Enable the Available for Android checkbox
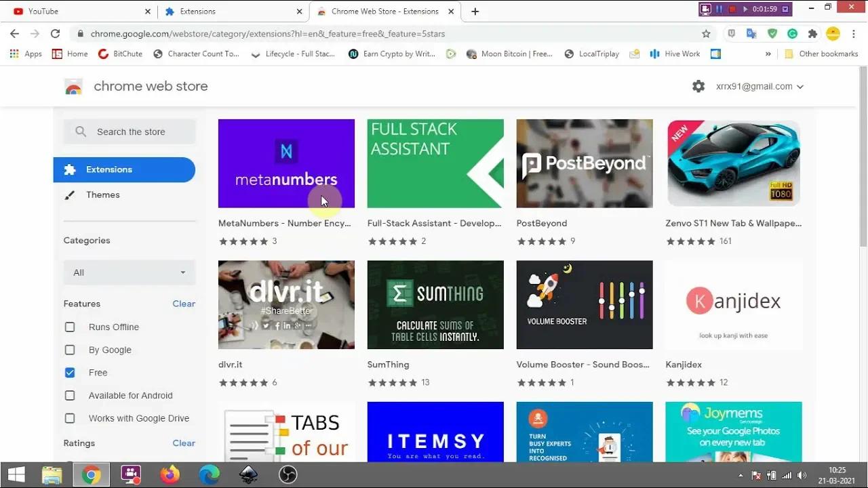 [70, 395]
